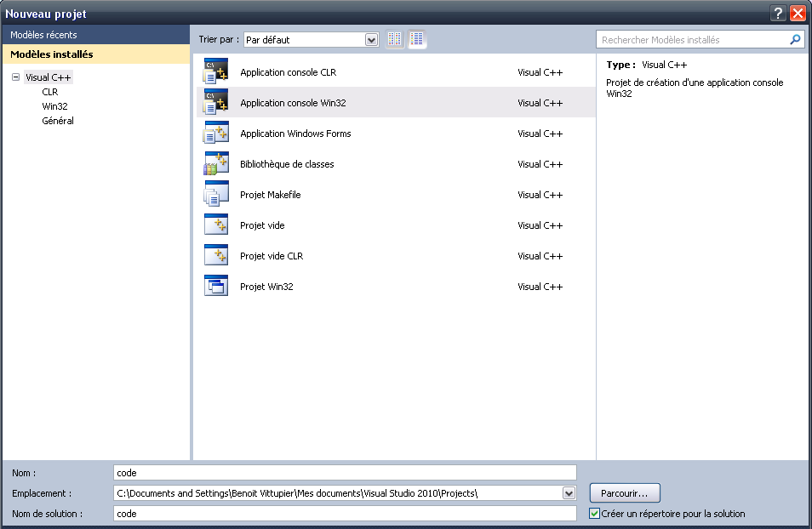Collapse the Visual C++ tree node

click(x=15, y=77)
